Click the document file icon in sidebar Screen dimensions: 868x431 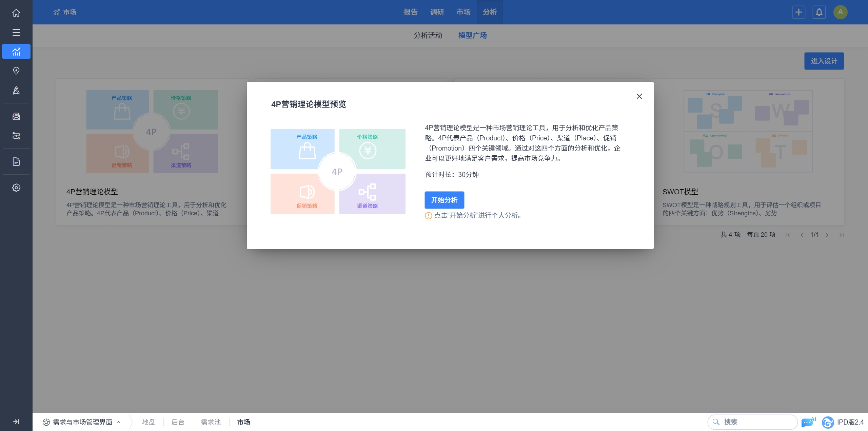[x=16, y=162]
